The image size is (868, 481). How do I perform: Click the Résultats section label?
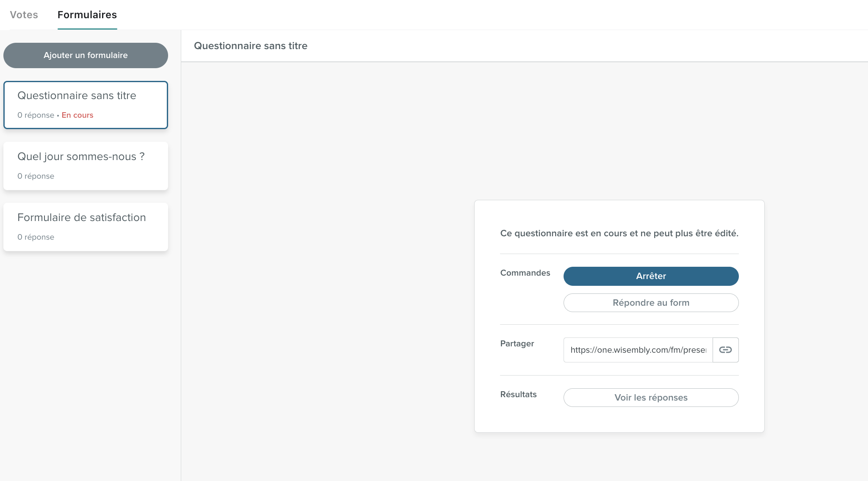(x=518, y=395)
